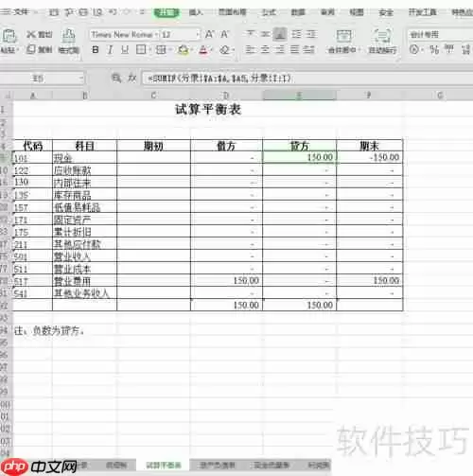This screenshot has height=476, width=473.
Task: Switch to the Insert tab
Action: (x=196, y=12)
